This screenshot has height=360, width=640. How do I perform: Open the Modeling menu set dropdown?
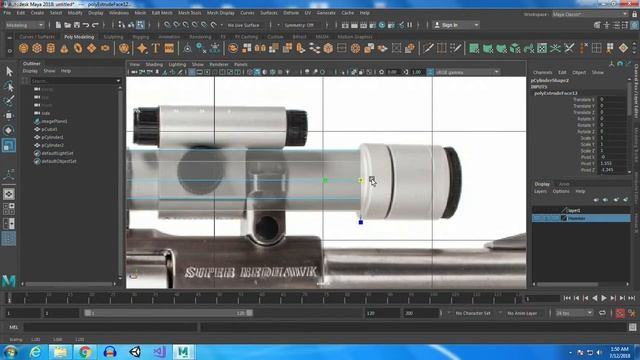[x=24, y=25]
